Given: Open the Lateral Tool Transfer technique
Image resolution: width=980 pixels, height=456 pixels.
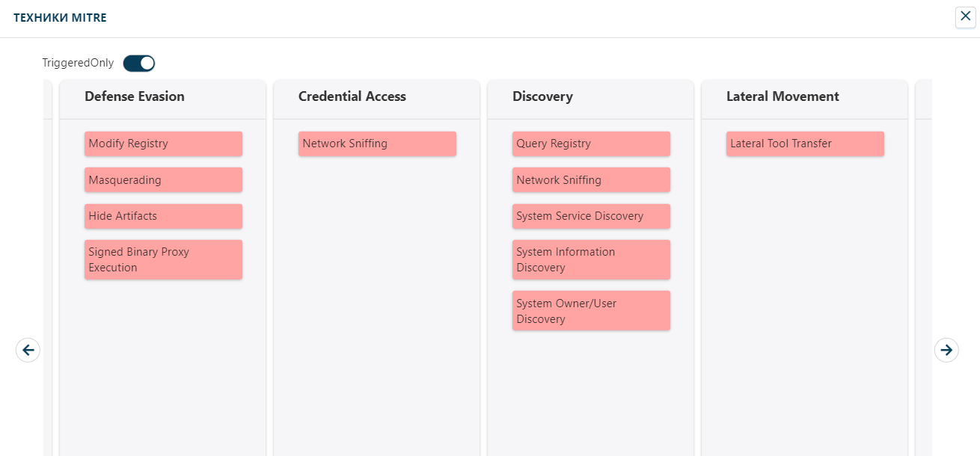Looking at the screenshot, I should pyautogui.click(x=805, y=144).
